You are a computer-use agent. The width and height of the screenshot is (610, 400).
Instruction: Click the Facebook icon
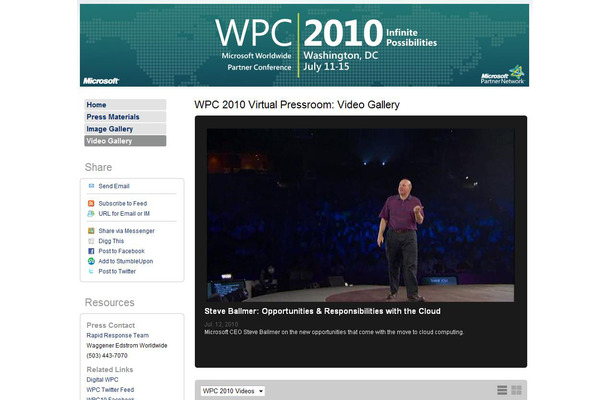(91, 251)
